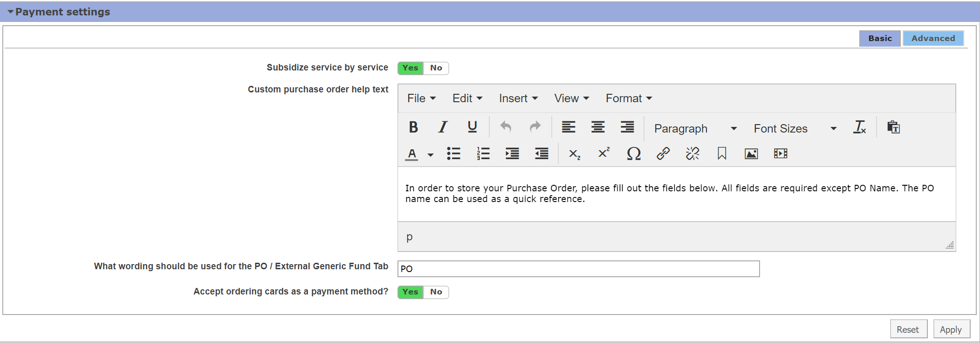Viewport: 980px width, 343px height.
Task: Insert an image using the picture icon
Action: [x=751, y=154]
